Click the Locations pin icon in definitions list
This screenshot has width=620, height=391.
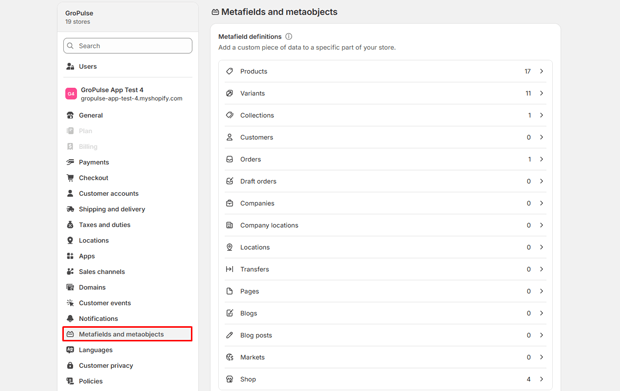point(229,247)
